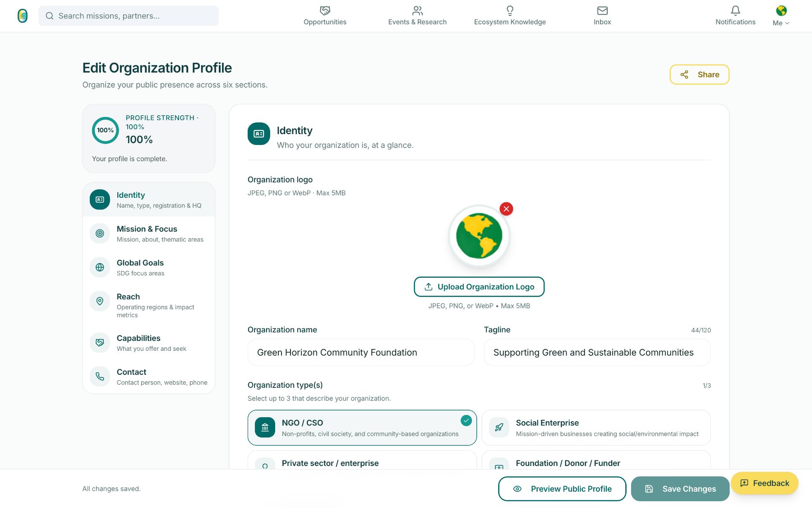812x508 pixels.
Task: Click the Save Changes button
Action: pyautogui.click(x=680, y=489)
